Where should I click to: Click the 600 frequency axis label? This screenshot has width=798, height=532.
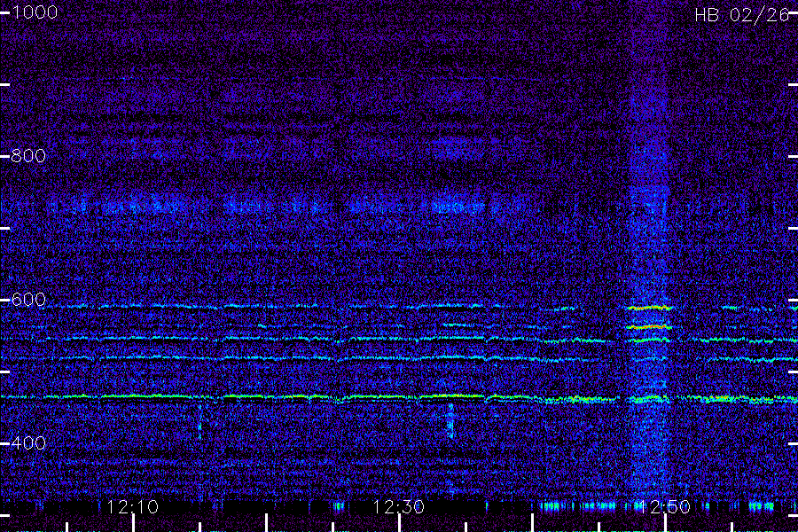point(28,300)
